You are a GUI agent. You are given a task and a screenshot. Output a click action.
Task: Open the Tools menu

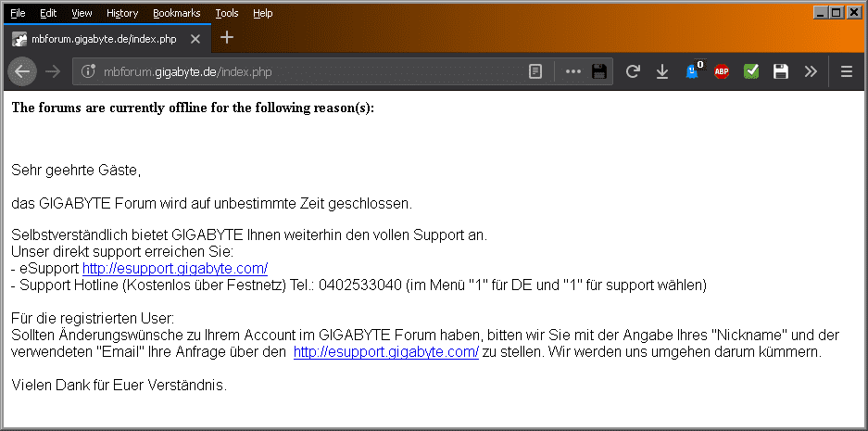[x=227, y=13]
